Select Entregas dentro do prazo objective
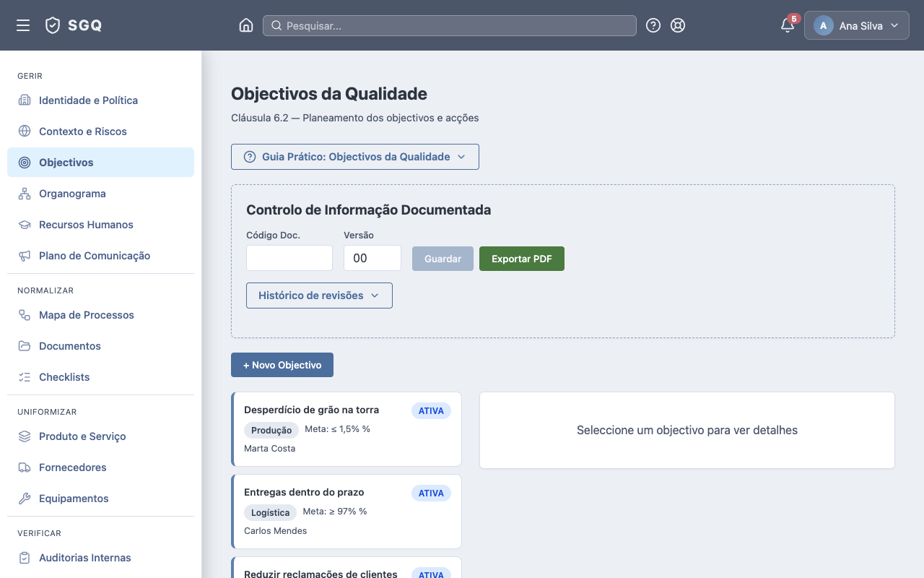This screenshot has height=578, width=924. click(x=346, y=512)
